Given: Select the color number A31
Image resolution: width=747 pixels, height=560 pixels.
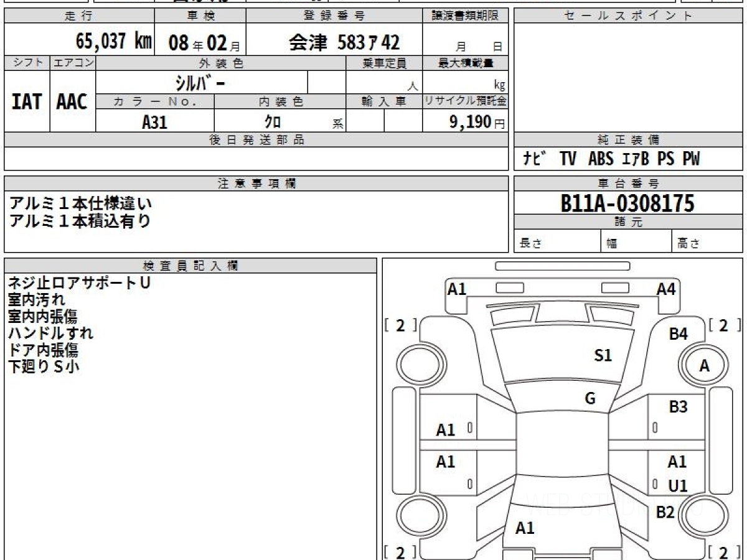Looking at the screenshot, I should [154, 122].
